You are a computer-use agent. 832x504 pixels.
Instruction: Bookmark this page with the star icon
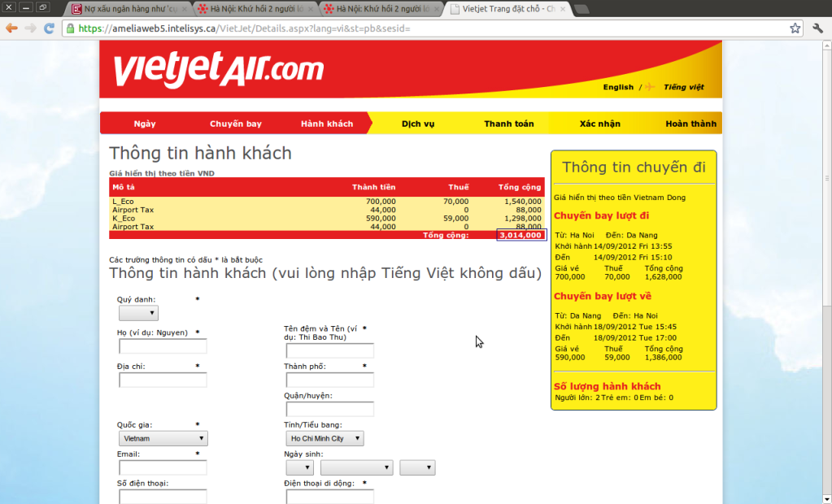795,28
